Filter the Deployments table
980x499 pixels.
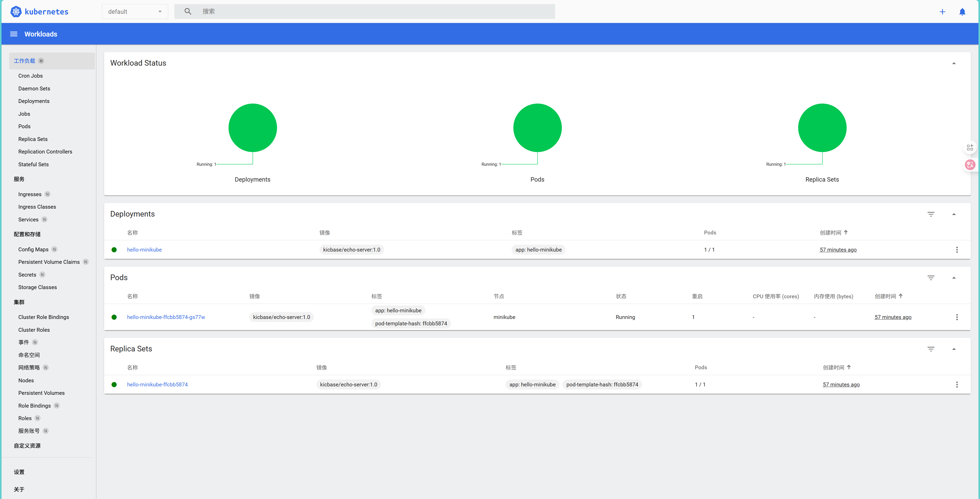930,214
